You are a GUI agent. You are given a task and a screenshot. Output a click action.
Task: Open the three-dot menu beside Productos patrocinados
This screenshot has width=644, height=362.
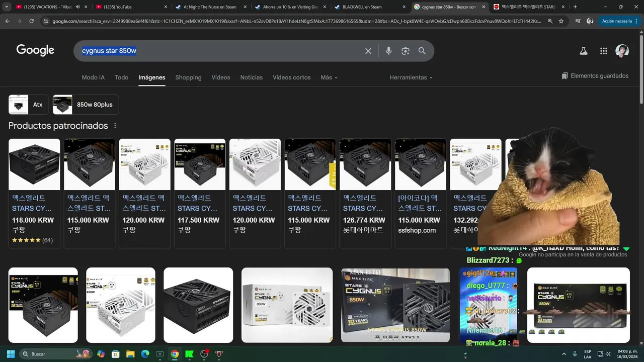[x=115, y=126]
